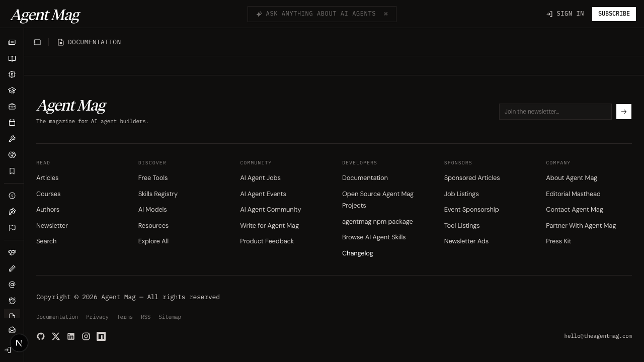Click Sign In in the header
The width and height of the screenshot is (644, 362).
565,14
